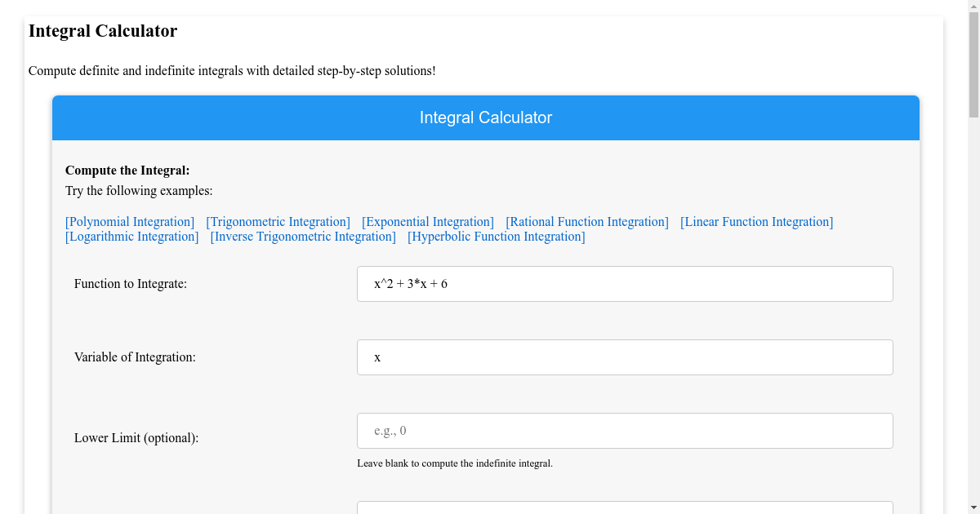Open the Linear Function Integration example
The height and width of the screenshot is (514, 980).
[755, 221]
